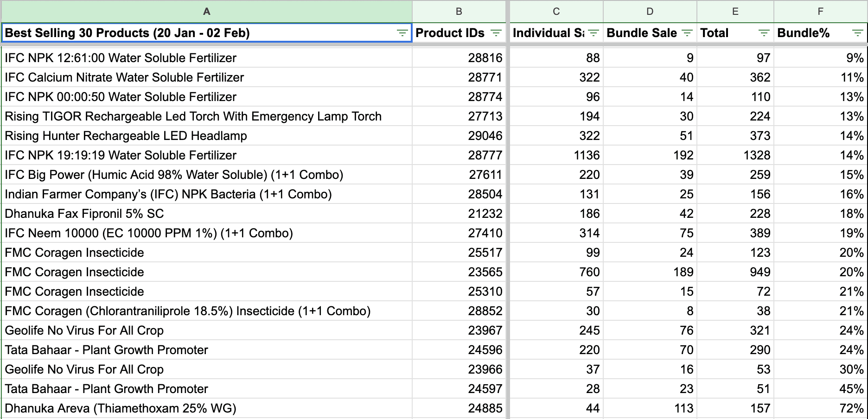Select 'IFC NPK 00:00:50 Water Soluble Fertilizer' cell
This screenshot has height=419, width=868.
click(x=207, y=97)
